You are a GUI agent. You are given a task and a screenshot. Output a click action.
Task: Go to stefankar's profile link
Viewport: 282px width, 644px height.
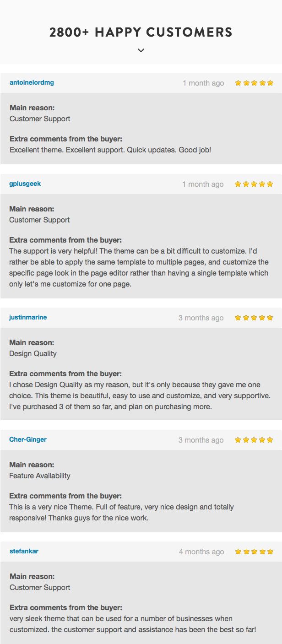click(24, 552)
